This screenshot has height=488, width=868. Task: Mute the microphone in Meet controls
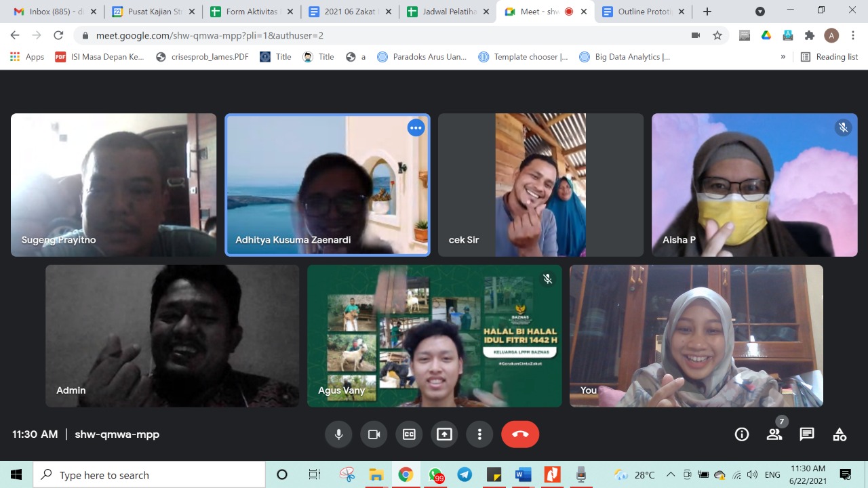click(338, 434)
